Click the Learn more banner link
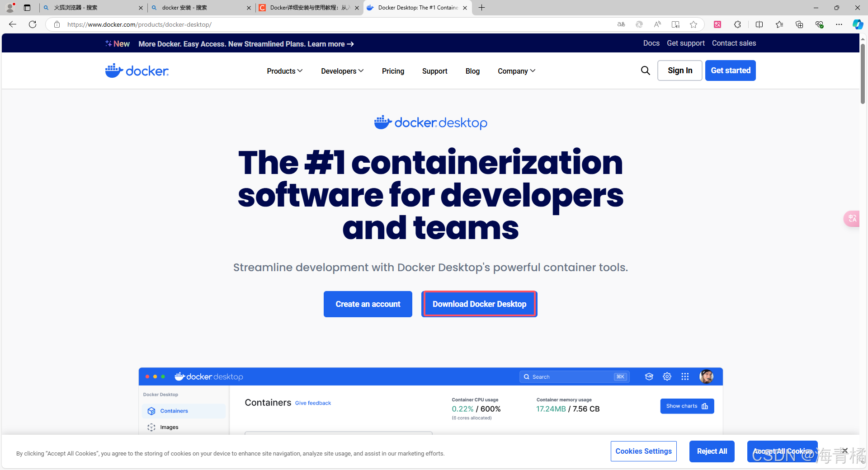The width and height of the screenshot is (868, 470). 330,44
